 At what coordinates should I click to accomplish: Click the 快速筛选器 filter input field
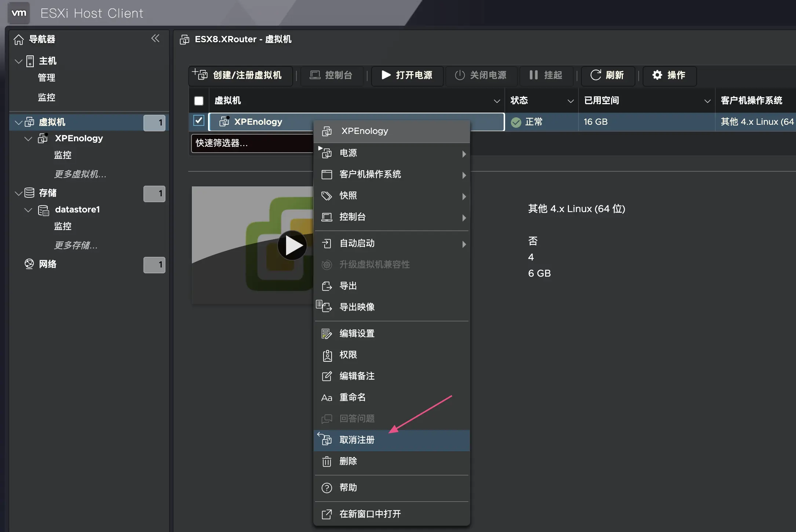coord(252,143)
